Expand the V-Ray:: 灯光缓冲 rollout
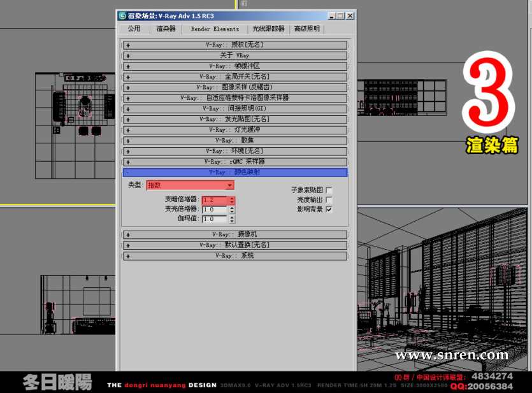 [x=235, y=130]
